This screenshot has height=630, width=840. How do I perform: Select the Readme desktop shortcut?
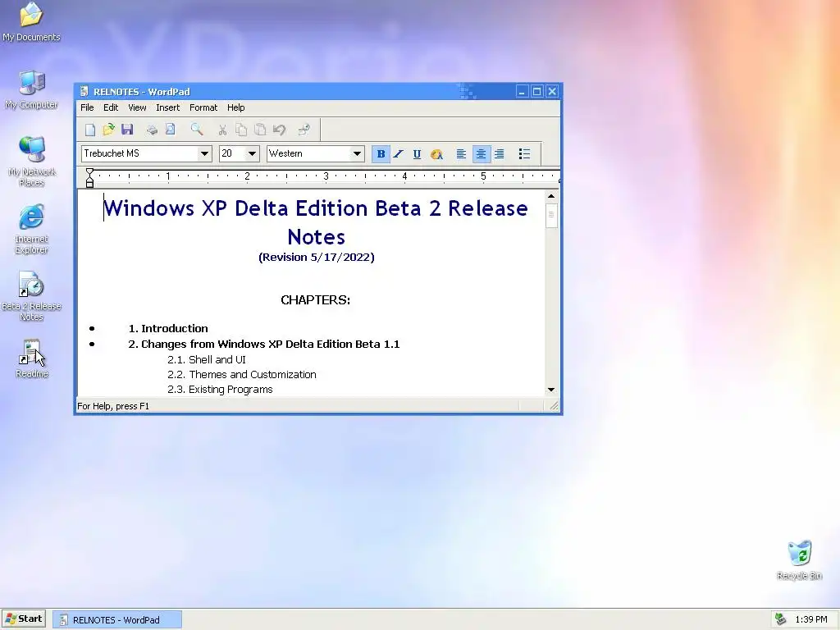[x=32, y=358]
